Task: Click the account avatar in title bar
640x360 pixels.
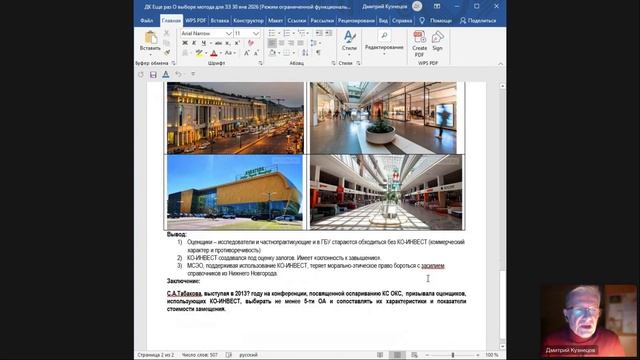Action: [x=417, y=6]
